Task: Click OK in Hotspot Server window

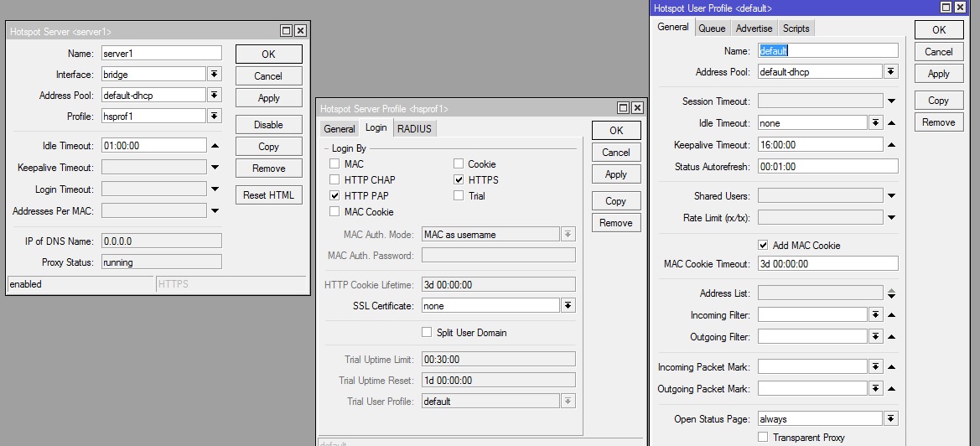Action: click(269, 54)
